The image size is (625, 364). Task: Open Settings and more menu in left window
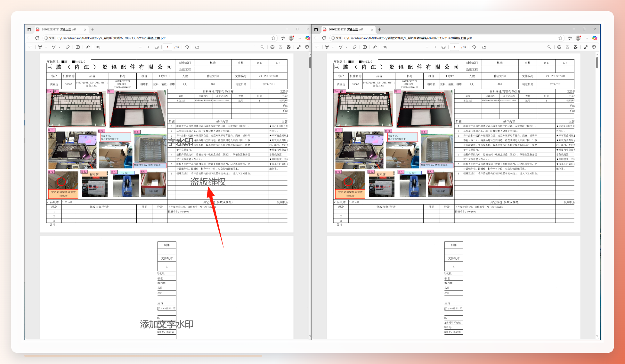click(299, 38)
